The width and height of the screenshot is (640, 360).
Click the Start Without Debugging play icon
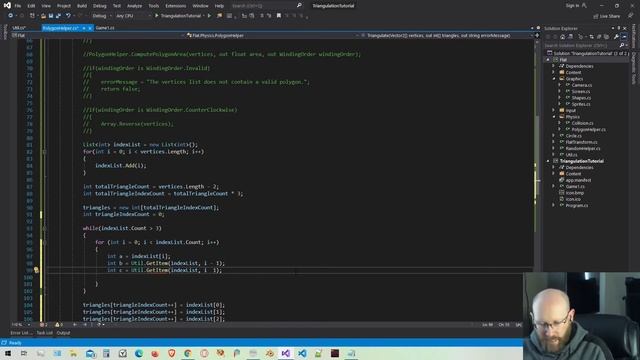(209, 16)
